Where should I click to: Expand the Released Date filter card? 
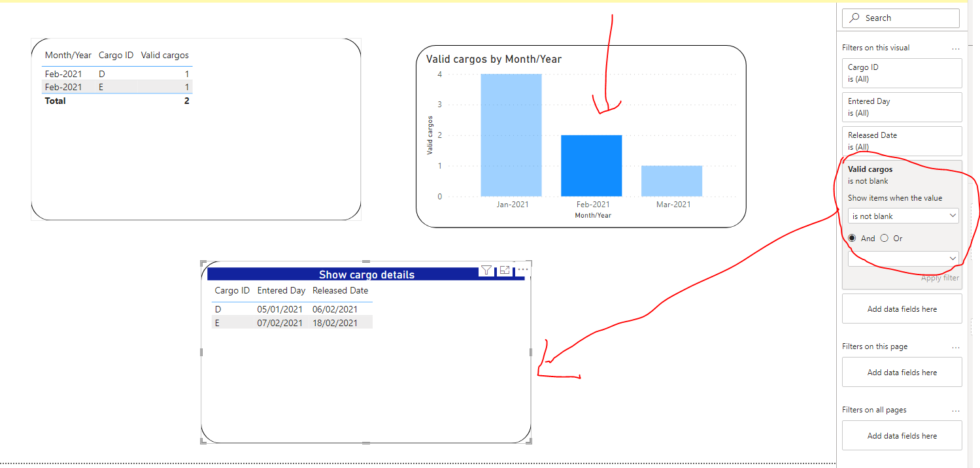pos(902,141)
